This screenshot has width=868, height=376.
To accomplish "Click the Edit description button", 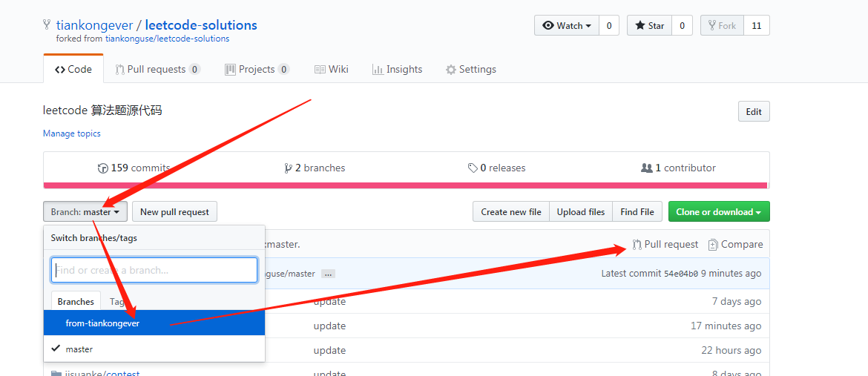I will coord(754,111).
